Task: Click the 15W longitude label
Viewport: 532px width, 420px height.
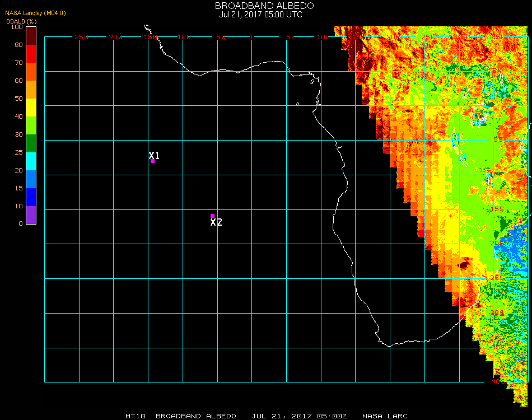Action: pos(151,37)
